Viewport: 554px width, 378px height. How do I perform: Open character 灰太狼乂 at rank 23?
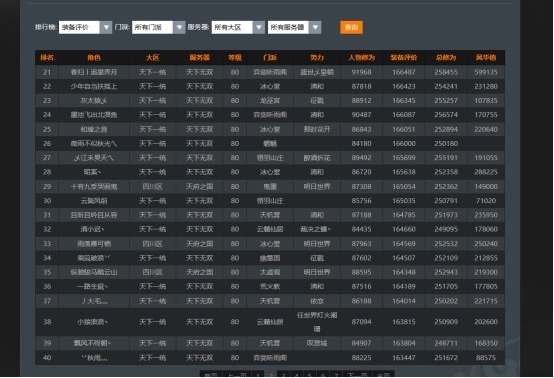coord(94,101)
